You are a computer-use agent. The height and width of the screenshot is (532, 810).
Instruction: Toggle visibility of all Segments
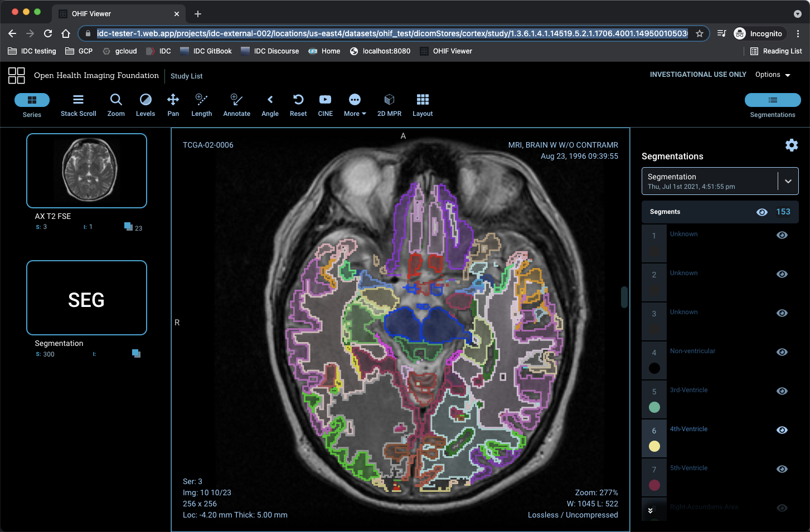click(x=762, y=212)
